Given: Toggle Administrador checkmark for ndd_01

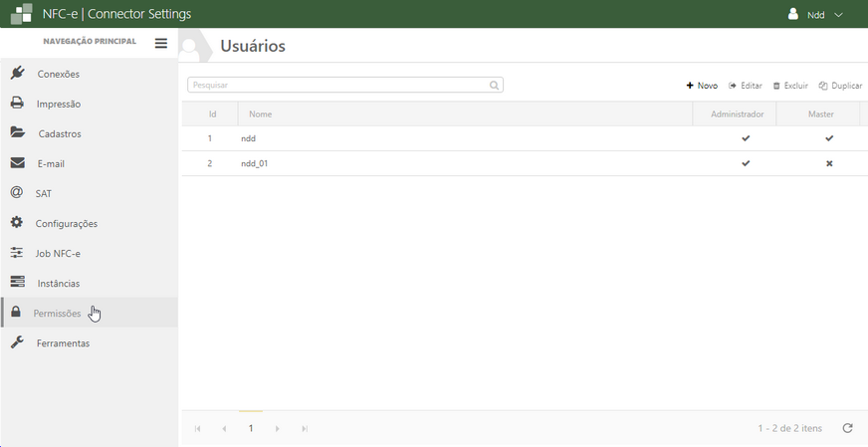Looking at the screenshot, I should coord(746,163).
